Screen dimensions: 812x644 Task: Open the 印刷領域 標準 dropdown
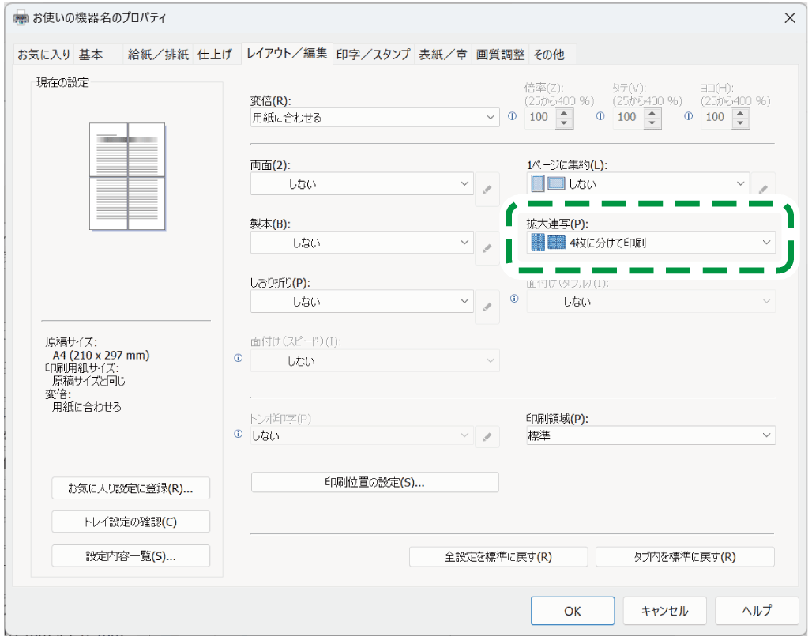tap(651, 435)
